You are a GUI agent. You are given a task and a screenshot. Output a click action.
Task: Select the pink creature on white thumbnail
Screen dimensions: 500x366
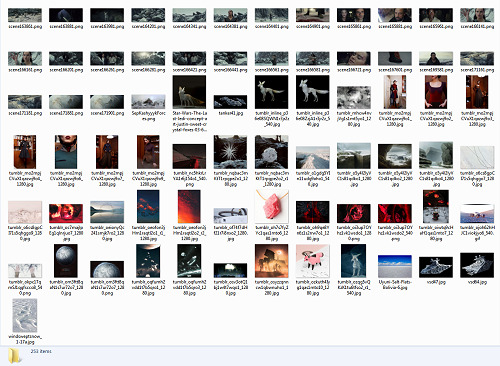[313, 261]
